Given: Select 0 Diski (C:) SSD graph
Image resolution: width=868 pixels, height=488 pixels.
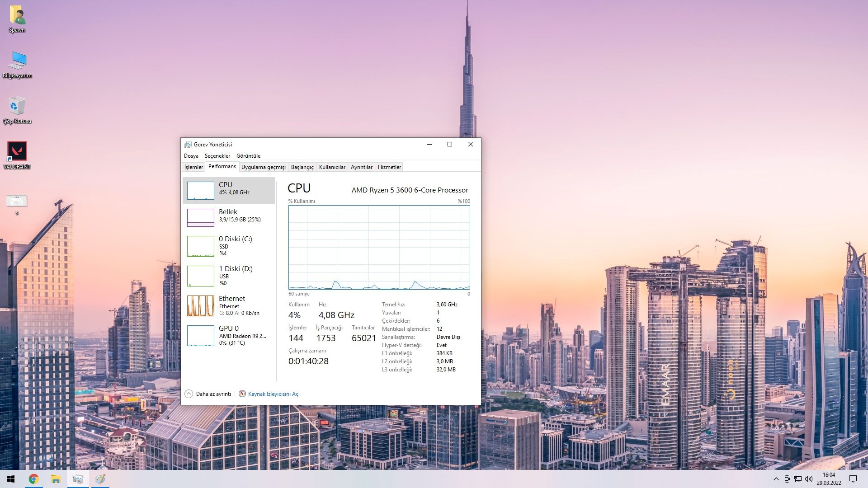Looking at the screenshot, I should click(x=201, y=246).
